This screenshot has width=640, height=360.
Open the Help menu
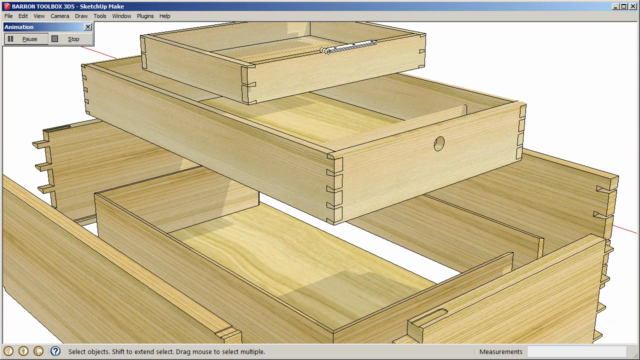click(x=165, y=16)
